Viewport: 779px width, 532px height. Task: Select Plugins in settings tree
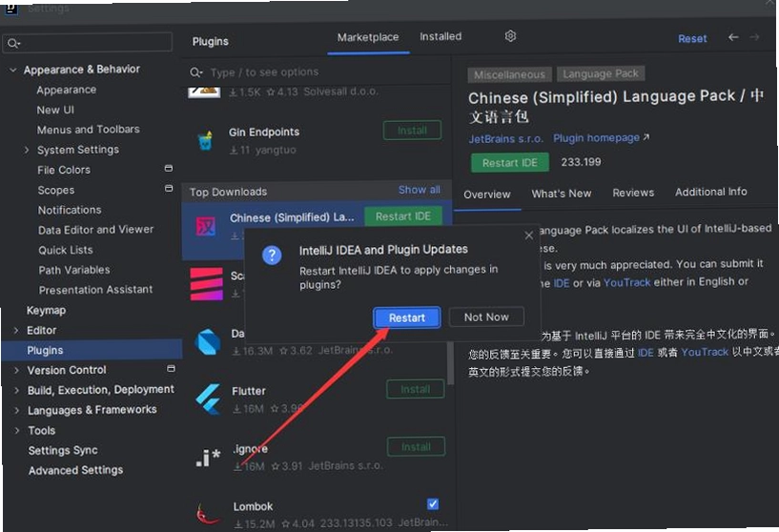(x=92, y=350)
